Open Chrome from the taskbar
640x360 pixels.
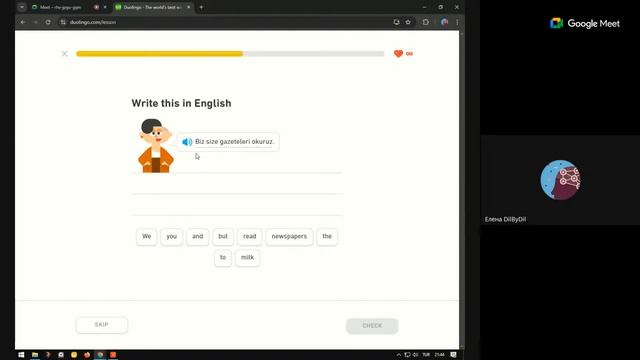click(100, 355)
